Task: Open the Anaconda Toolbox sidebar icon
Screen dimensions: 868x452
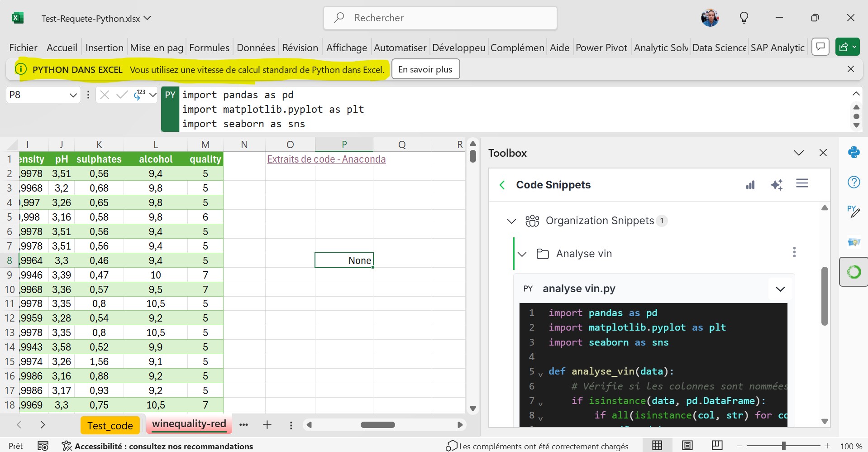Action: point(854,272)
